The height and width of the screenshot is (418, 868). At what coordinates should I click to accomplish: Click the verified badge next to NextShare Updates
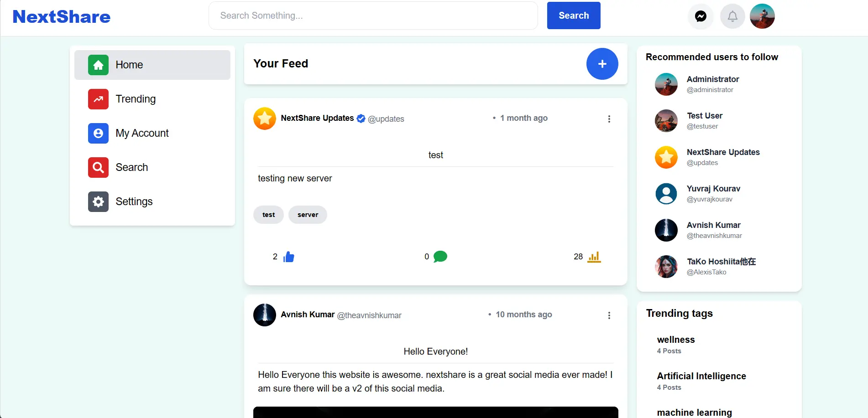361,118
